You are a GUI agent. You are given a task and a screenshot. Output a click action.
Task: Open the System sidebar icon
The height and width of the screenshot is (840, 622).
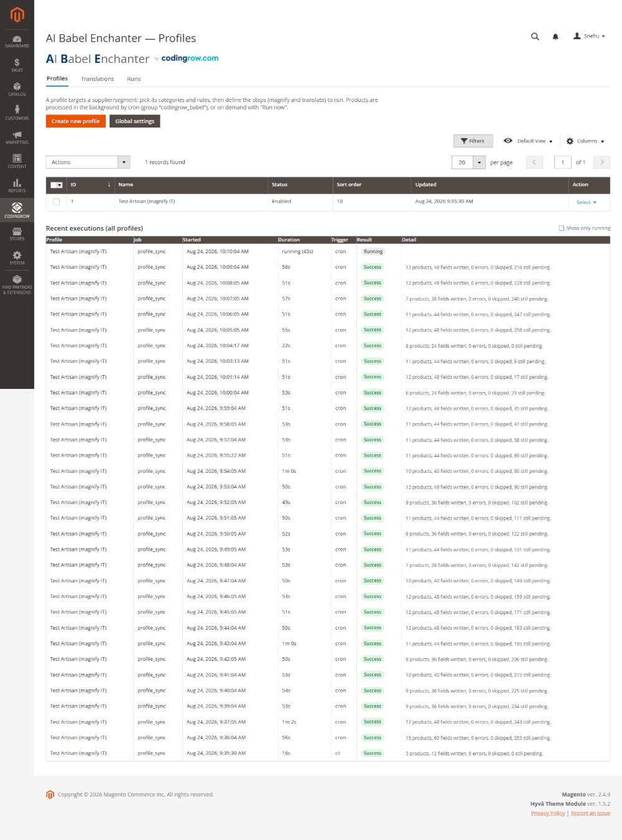(17, 258)
